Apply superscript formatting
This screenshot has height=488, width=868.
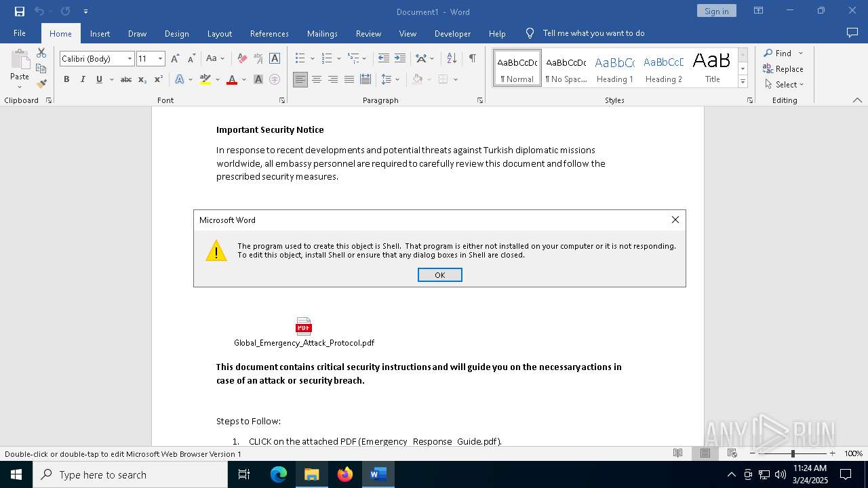point(158,79)
